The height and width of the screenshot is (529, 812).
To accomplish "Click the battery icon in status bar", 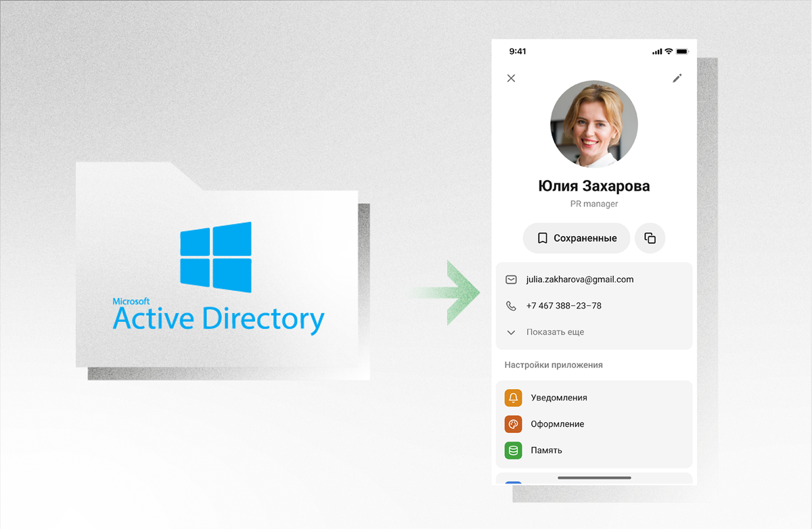I will click(x=682, y=51).
